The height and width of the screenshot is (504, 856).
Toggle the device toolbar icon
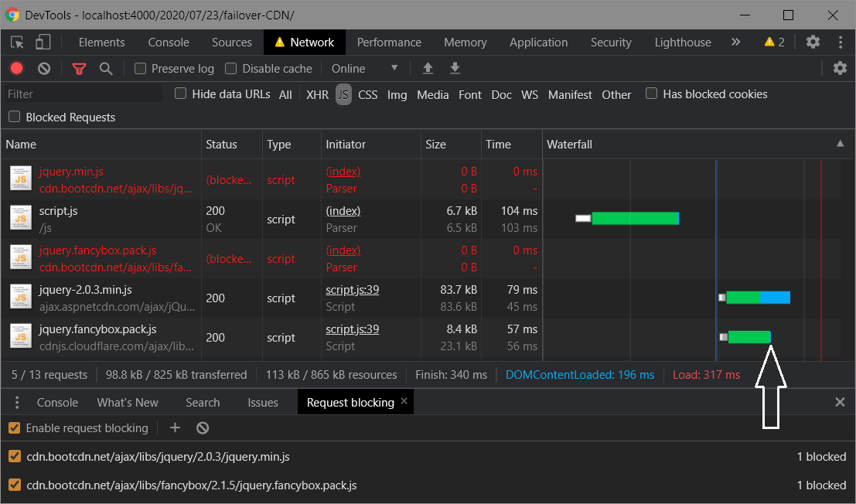click(43, 43)
